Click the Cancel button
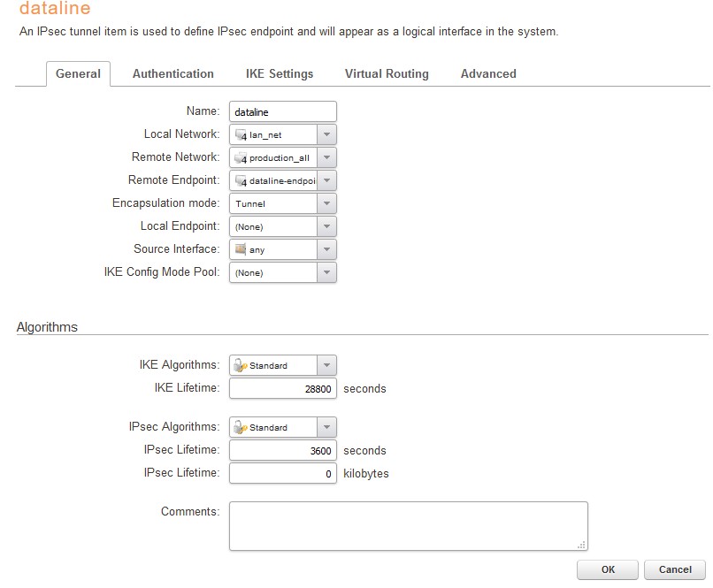Screen dimensions: 713x588 675,569
